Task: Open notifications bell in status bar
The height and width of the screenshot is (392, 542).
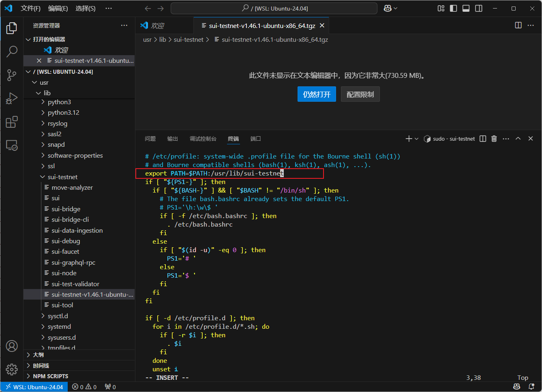Action: point(531,387)
